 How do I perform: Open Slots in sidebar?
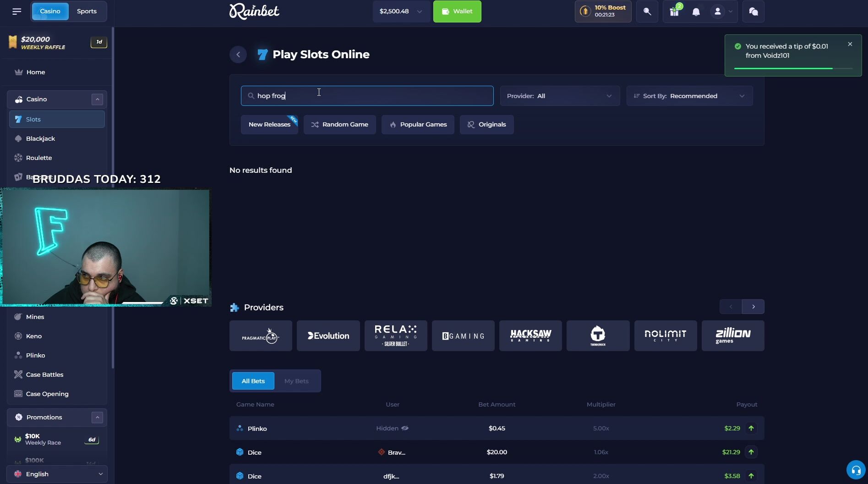point(57,119)
